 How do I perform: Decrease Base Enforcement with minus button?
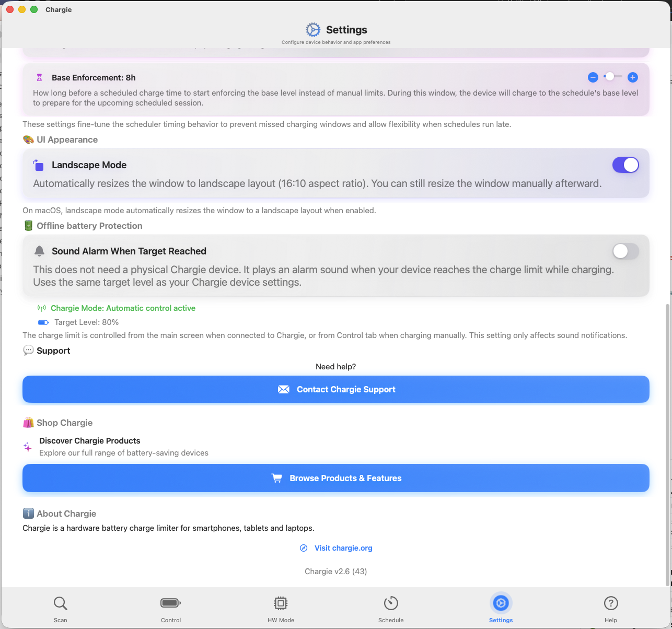point(593,77)
